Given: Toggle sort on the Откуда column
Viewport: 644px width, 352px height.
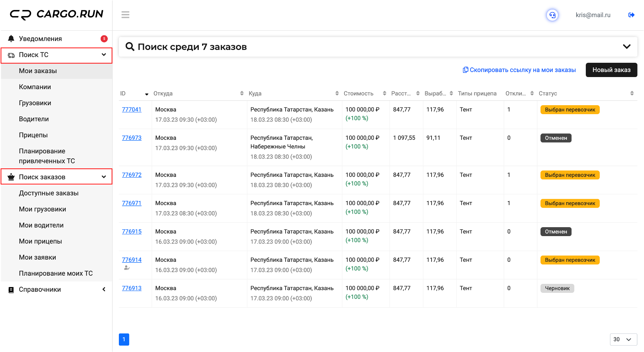Looking at the screenshot, I should [242, 93].
